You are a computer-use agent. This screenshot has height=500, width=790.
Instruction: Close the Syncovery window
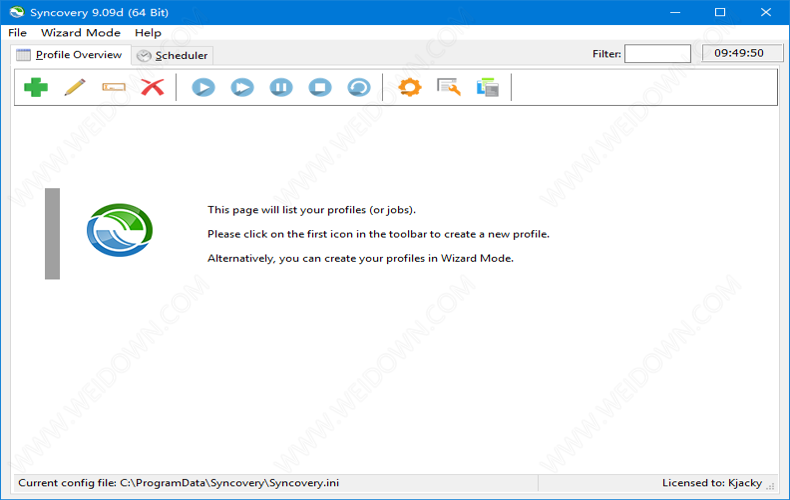pos(766,12)
